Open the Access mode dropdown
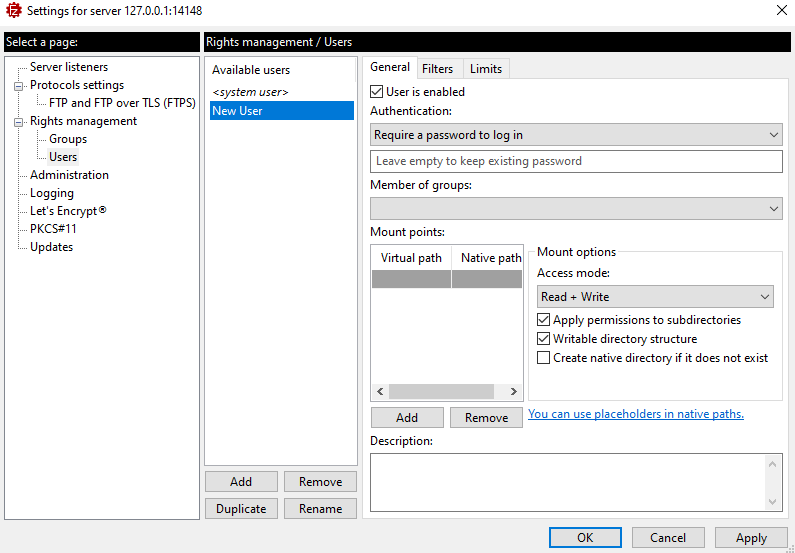 [655, 297]
